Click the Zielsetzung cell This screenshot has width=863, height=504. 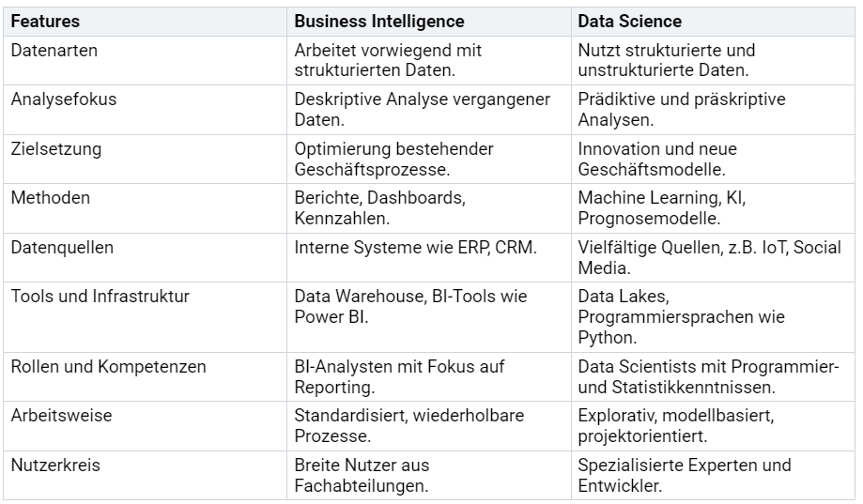[55, 148]
